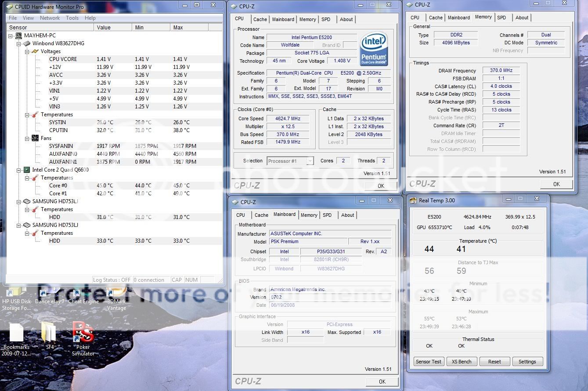Collapse the Winbond W83627DHG node
The height and width of the screenshot is (391, 588).
tap(19, 43)
